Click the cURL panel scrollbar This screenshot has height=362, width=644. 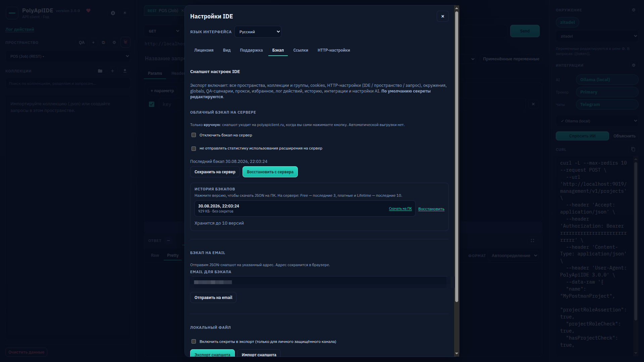636,241
